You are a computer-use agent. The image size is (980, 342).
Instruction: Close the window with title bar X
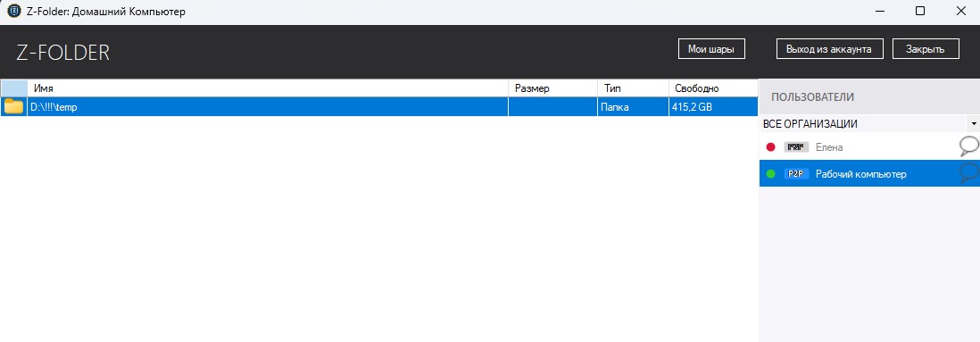point(960,12)
